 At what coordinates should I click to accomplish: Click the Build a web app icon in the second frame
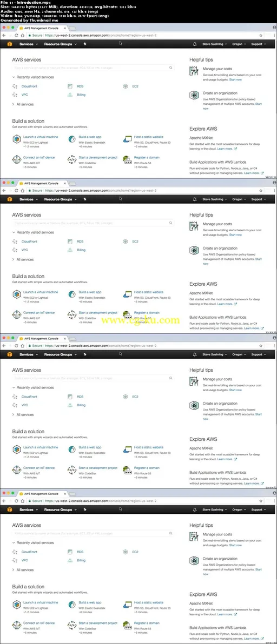[x=72, y=294]
